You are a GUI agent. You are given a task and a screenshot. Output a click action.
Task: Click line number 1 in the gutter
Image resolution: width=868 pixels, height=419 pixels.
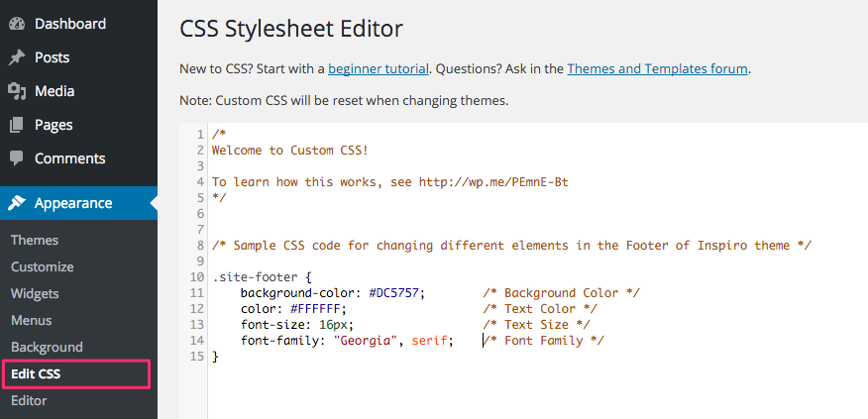(200, 135)
